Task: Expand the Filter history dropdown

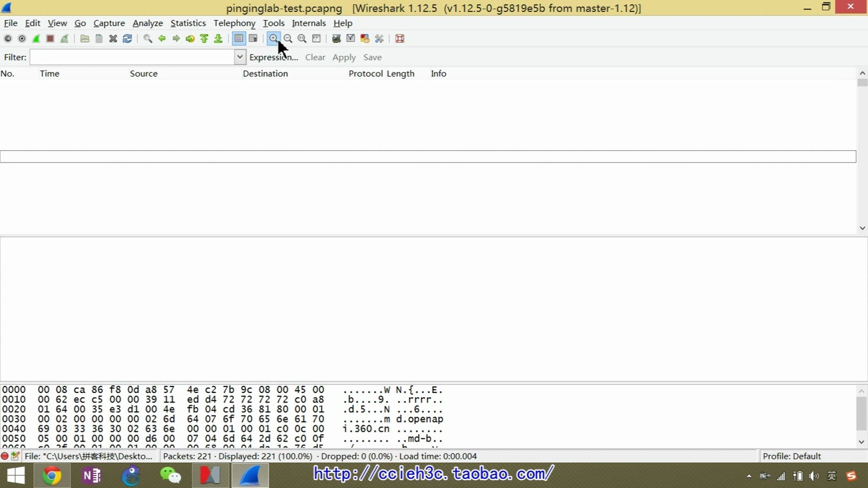Action: (x=240, y=57)
